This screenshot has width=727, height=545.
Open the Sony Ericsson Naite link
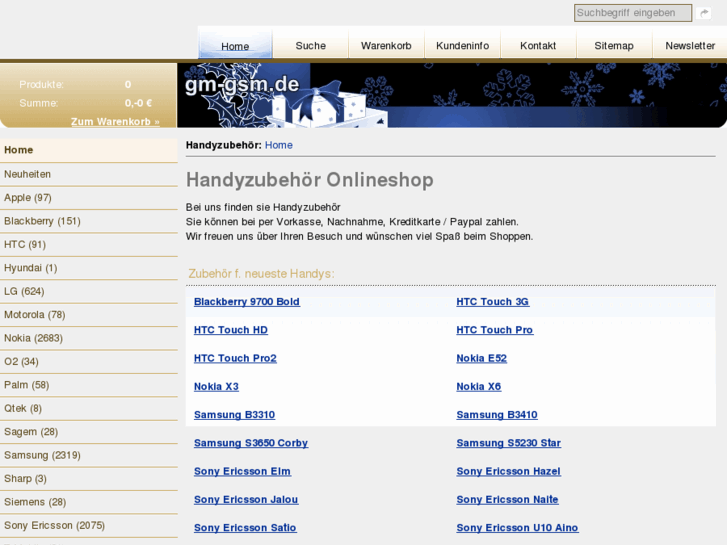tap(507, 500)
